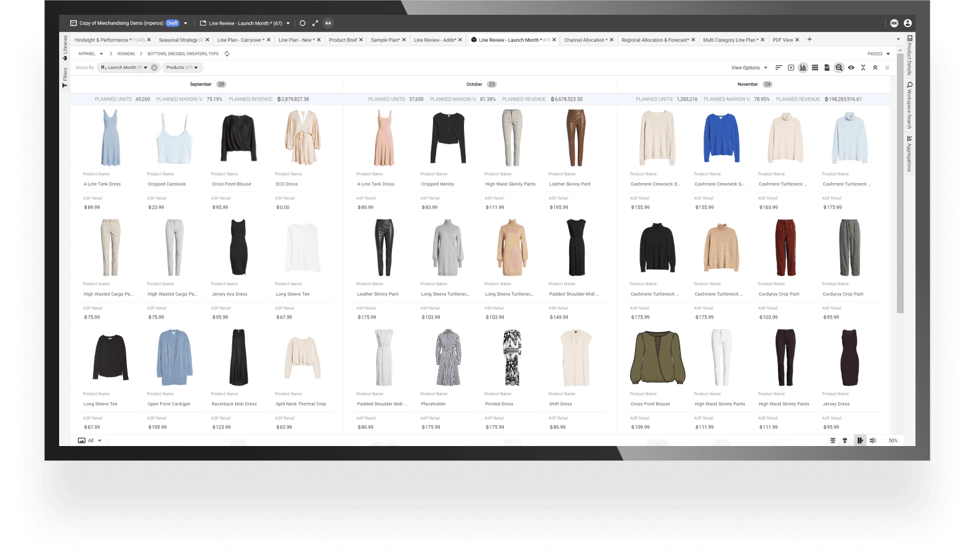This screenshot has width=974, height=560.
Task: Remove the Launch Month group-by chip
Action: (154, 68)
